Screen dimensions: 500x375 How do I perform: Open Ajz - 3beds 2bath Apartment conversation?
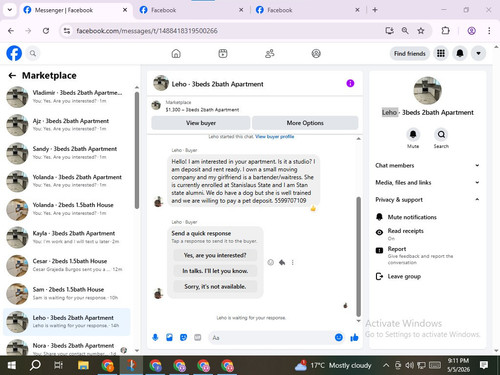pyautogui.click(x=67, y=125)
